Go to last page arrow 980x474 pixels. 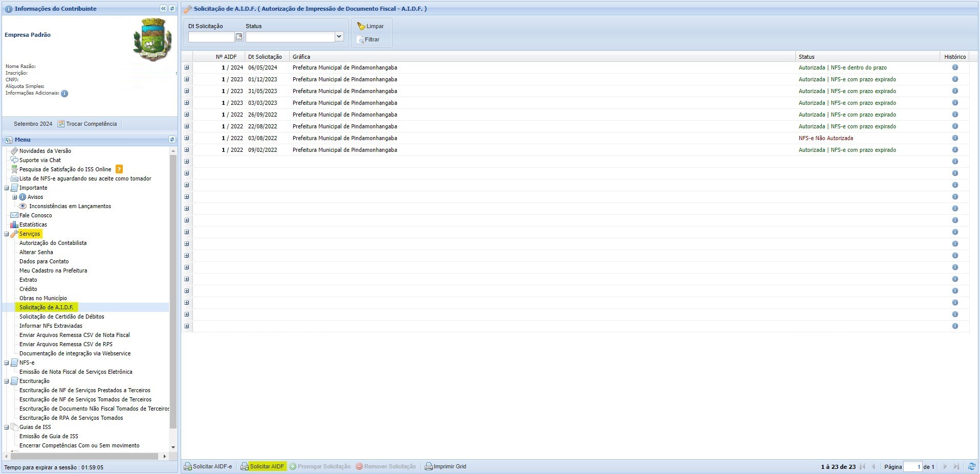[956, 466]
